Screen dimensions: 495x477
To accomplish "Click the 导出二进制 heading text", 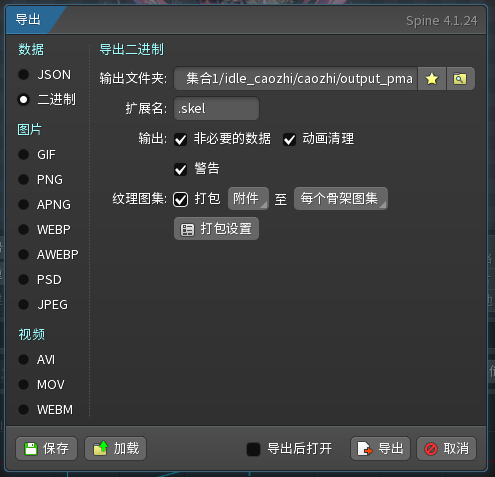I will [x=132, y=49].
